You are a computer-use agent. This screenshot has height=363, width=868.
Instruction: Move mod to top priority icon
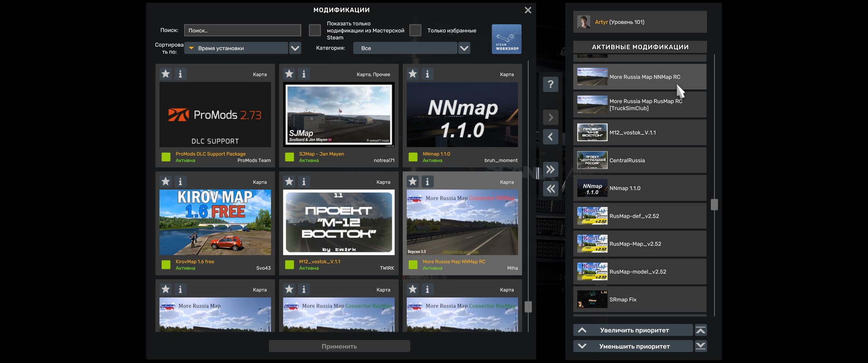click(701, 330)
